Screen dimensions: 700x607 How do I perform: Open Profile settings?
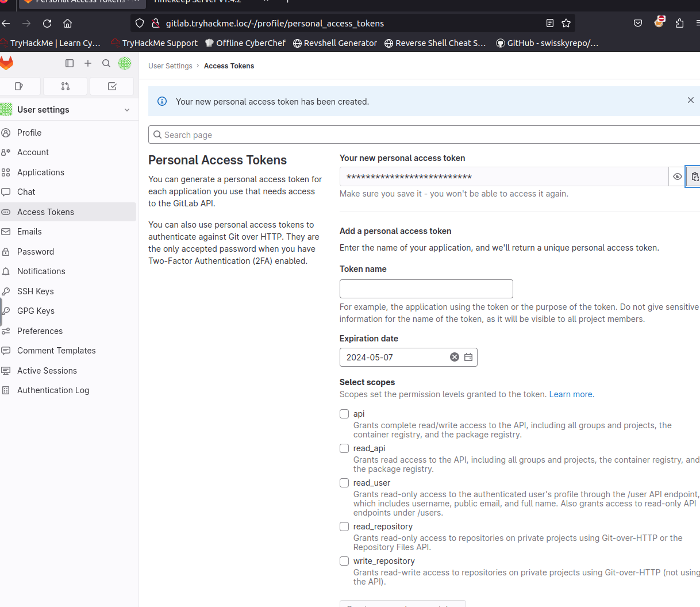68,133
